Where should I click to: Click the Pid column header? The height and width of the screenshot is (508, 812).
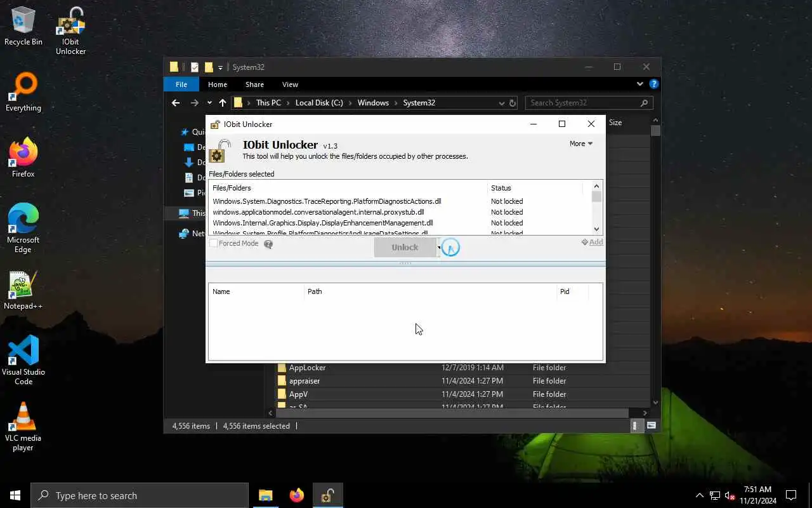tap(573, 291)
